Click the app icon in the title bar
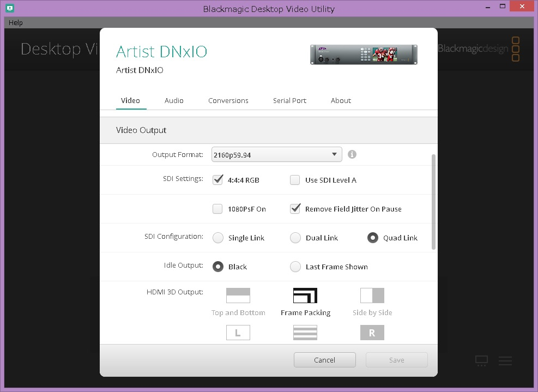538x392 pixels. (x=10, y=8)
